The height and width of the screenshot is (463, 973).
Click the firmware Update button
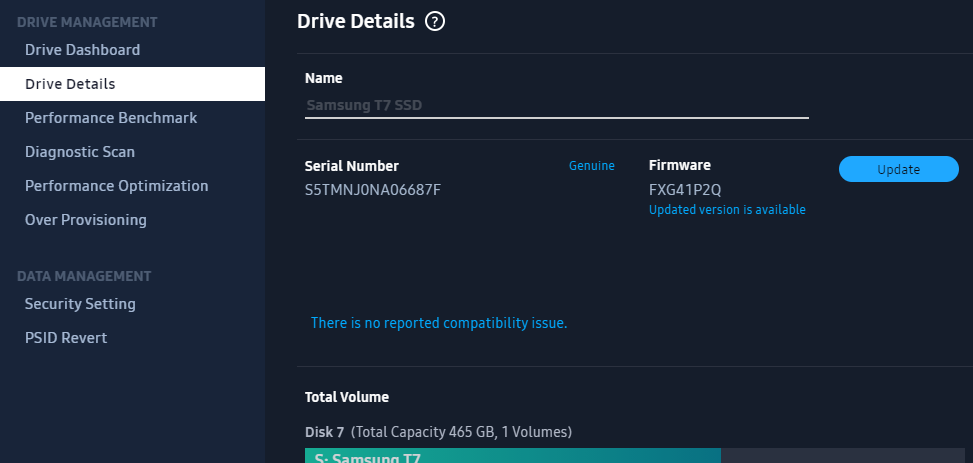tap(899, 169)
